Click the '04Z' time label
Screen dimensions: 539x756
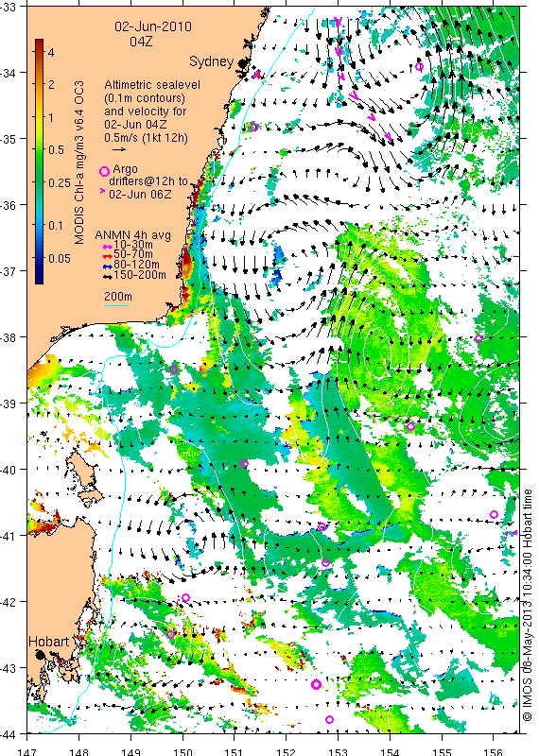[141, 42]
